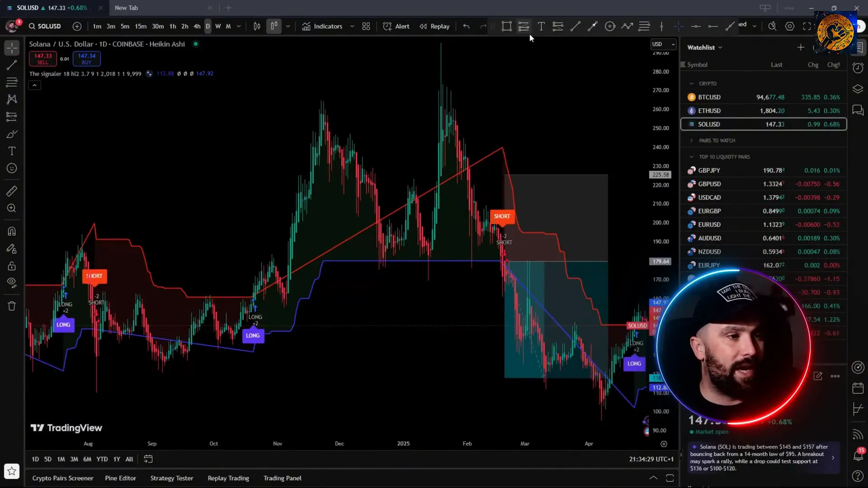Select the rectangle shape tool in top toolbar
The height and width of the screenshot is (488, 868).
click(x=506, y=26)
